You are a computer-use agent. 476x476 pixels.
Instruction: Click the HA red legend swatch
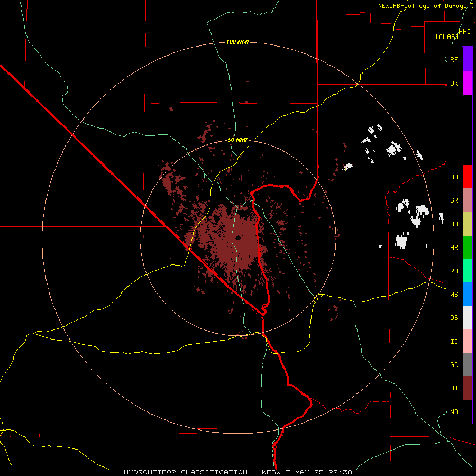pos(467,176)
